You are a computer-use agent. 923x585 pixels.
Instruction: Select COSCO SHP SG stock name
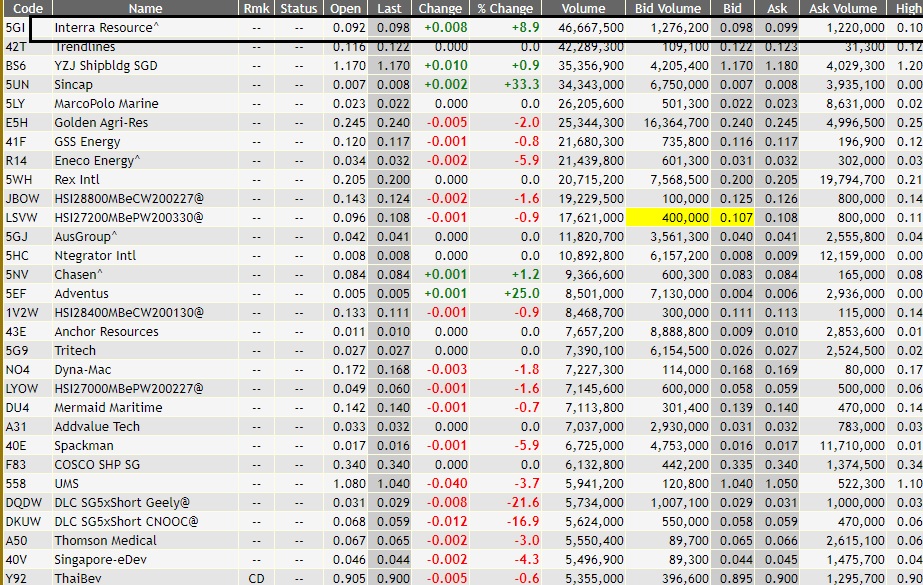click(97, 465)
